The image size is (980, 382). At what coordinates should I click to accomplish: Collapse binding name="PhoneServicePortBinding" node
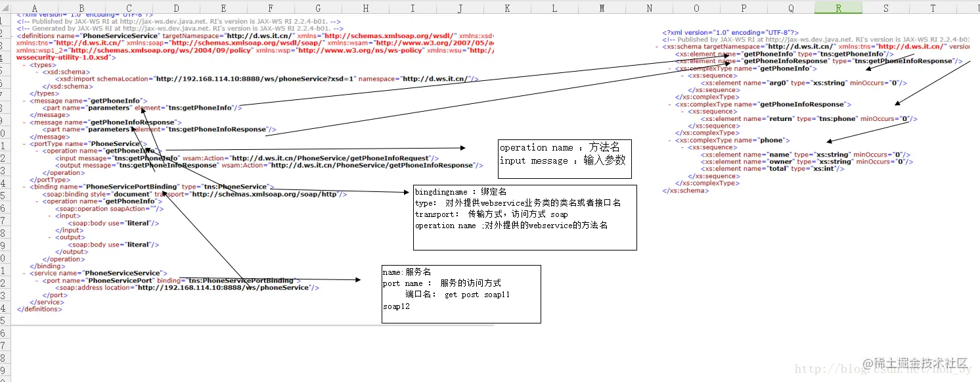(24, 187)
